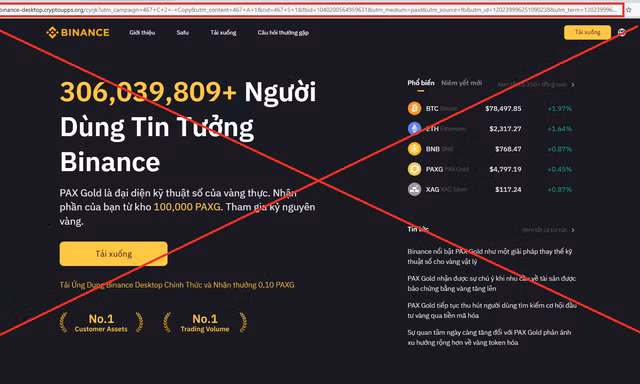Click the PAXG price $4,797.19
640x384 pixels.
tap(505, 169)
